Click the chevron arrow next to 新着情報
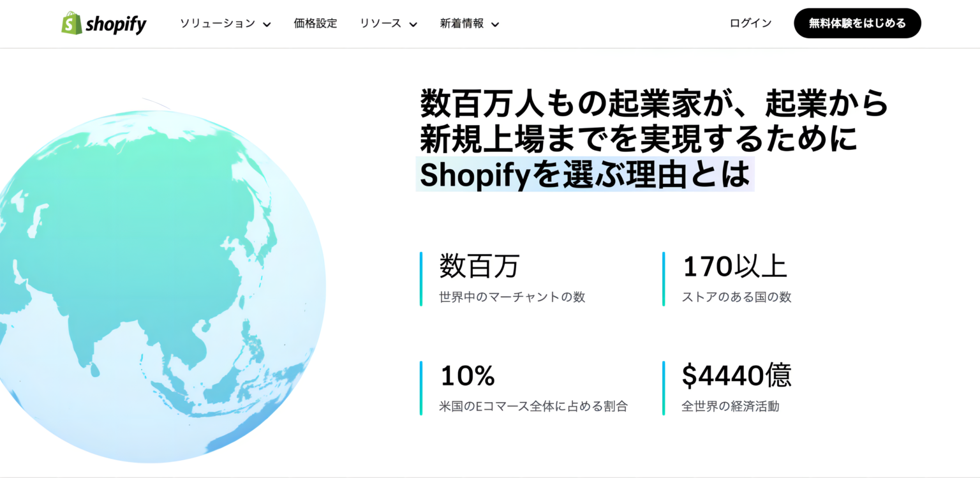Viewport: 980px width, 478px height. point(496,24)
